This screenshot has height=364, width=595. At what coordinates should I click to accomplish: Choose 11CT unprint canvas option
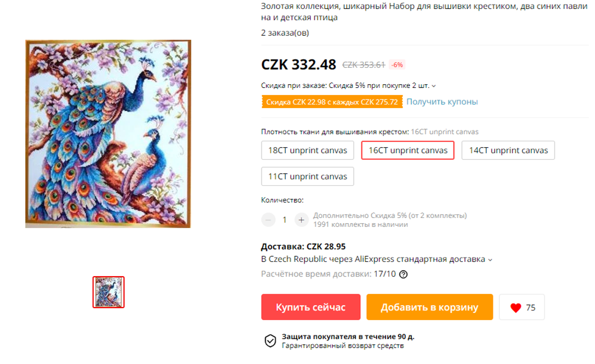tap(308, 176)
